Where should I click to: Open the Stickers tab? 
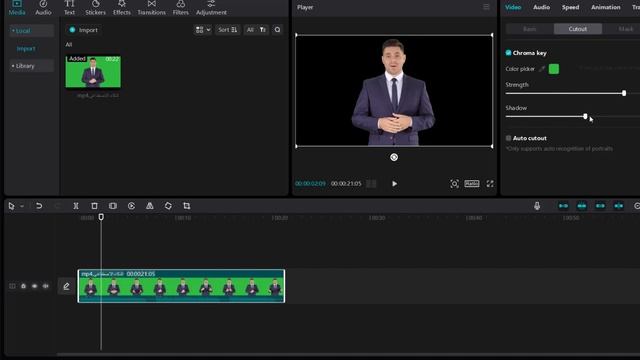(x=96, y=7)
